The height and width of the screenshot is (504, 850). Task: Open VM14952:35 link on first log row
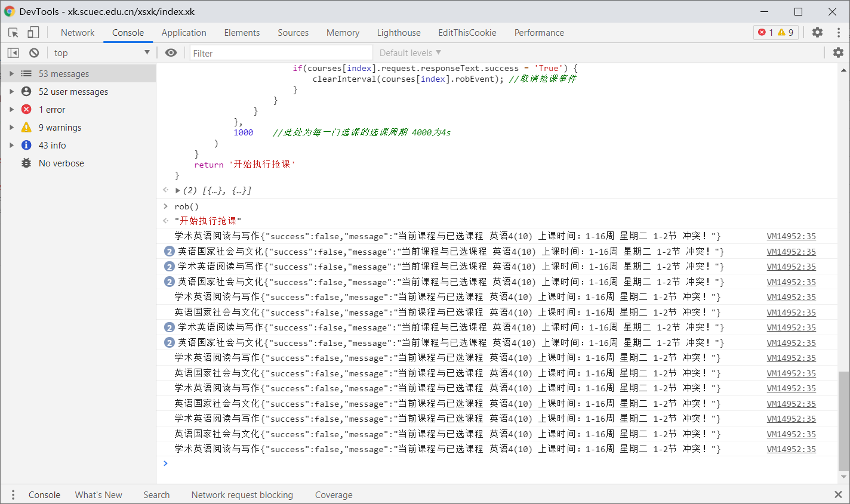791,237
